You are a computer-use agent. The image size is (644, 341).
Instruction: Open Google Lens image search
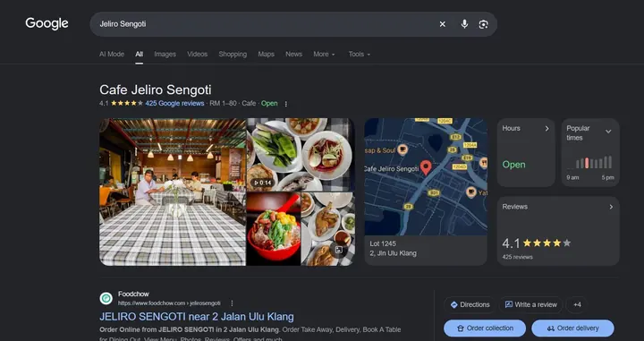(483, 24)
